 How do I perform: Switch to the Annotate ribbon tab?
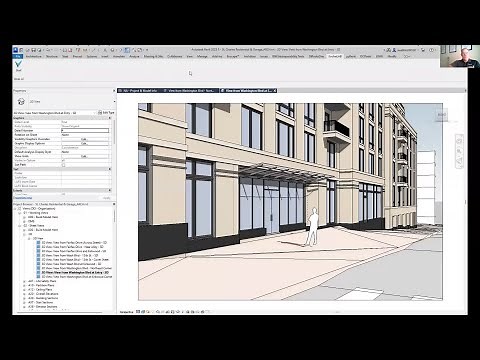[x=119, y=56]
